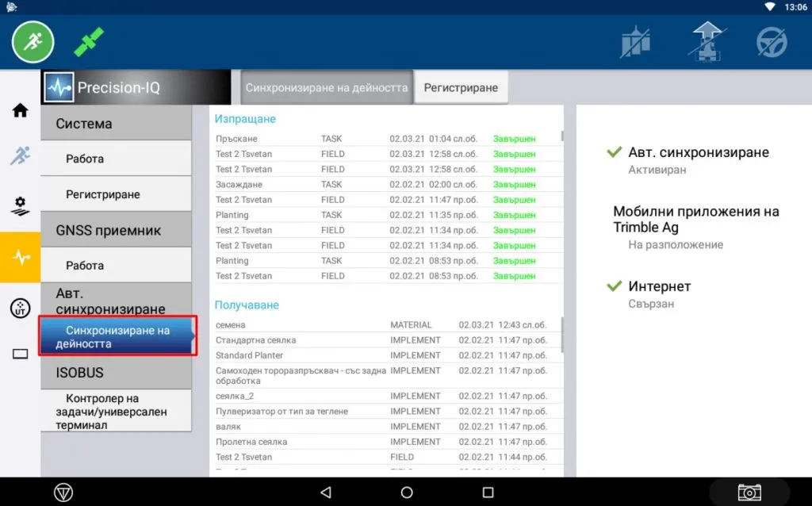Tap the crossed-out vehicle arrow guidance icon
Viewport: 812px width, 506px height.
tap(707, 42)
